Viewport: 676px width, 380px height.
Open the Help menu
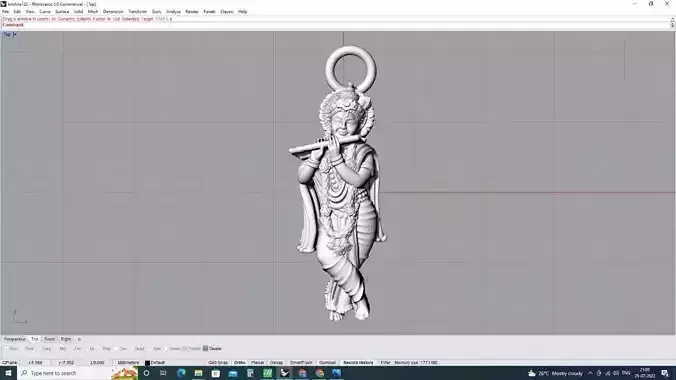click(243, 12)
